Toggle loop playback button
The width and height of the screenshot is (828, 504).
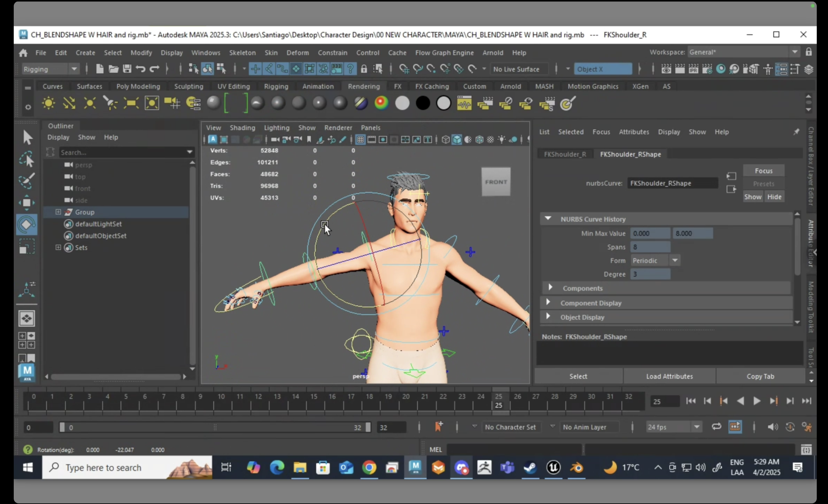point(717,427)
